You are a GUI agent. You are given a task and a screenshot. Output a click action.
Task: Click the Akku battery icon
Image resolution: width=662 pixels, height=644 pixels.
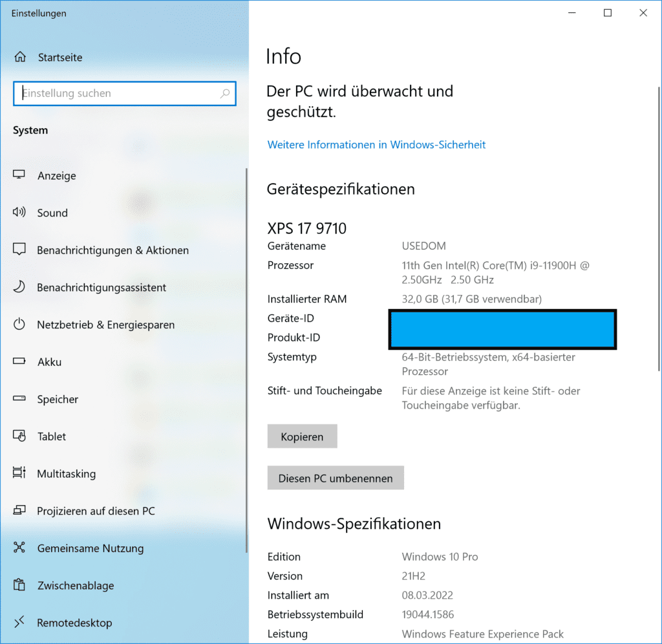(x=19, y=361)
